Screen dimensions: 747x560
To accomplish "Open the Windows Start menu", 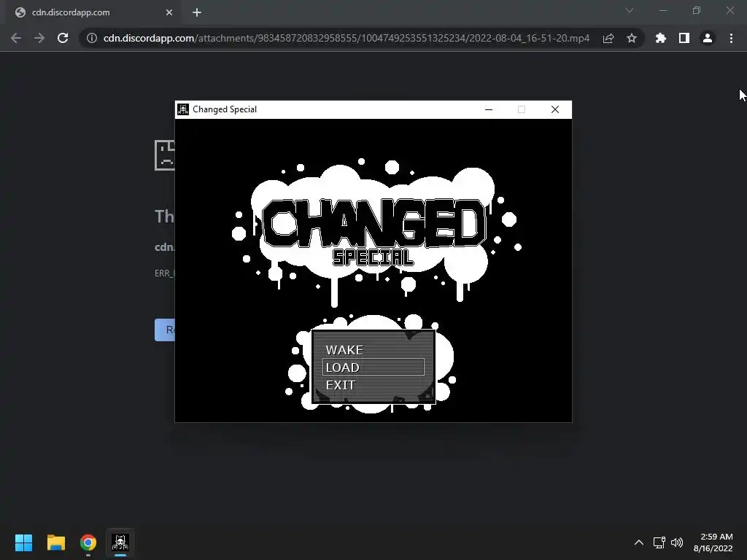I will click(x=23, y=542).
